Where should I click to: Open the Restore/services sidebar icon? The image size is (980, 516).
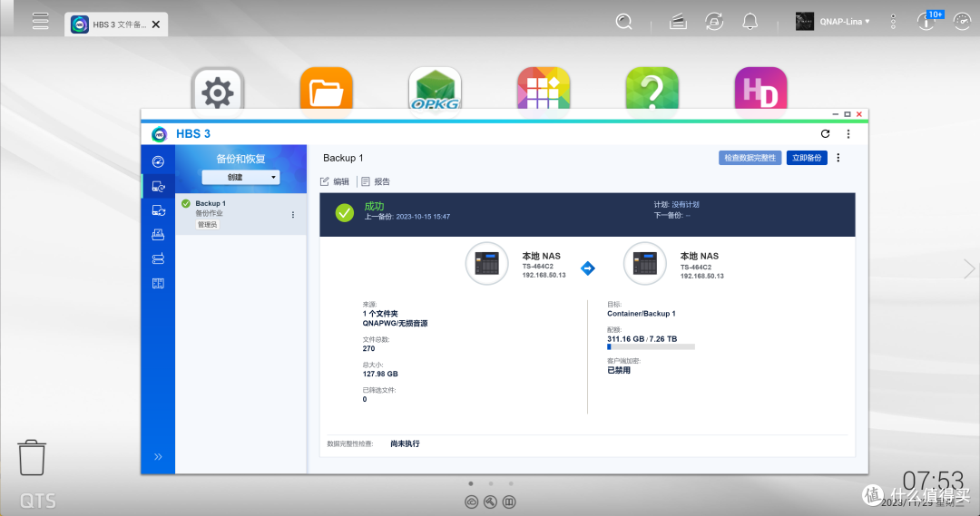click(158, 235)
